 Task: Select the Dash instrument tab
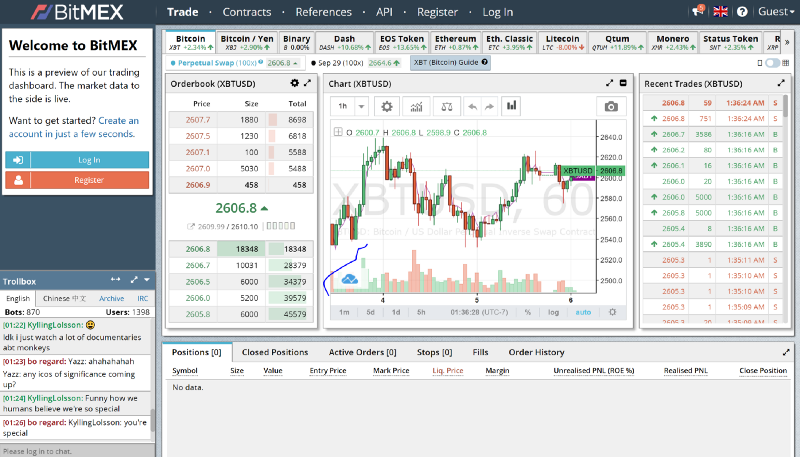click(344, 42)
